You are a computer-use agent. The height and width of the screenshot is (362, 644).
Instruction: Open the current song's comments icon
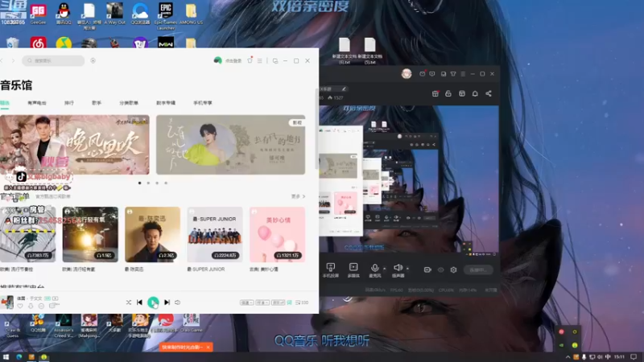(53, 306)
